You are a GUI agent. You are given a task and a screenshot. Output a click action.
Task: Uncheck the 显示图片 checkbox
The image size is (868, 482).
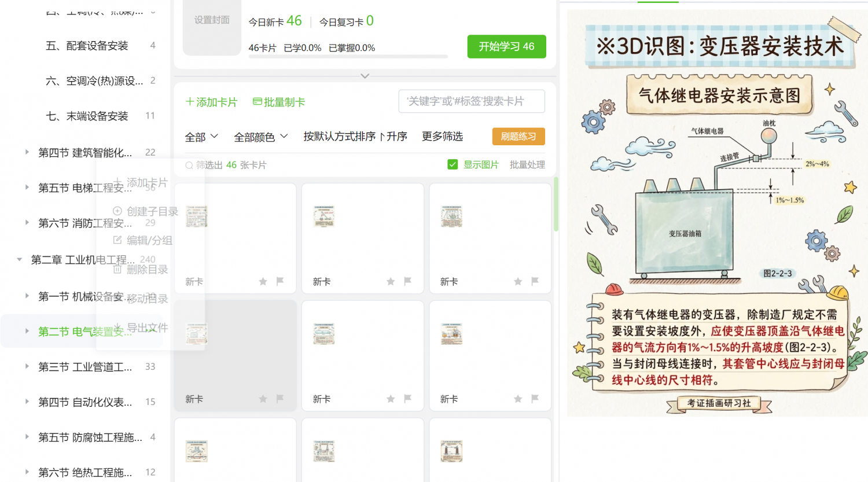(x=453, y=164)
